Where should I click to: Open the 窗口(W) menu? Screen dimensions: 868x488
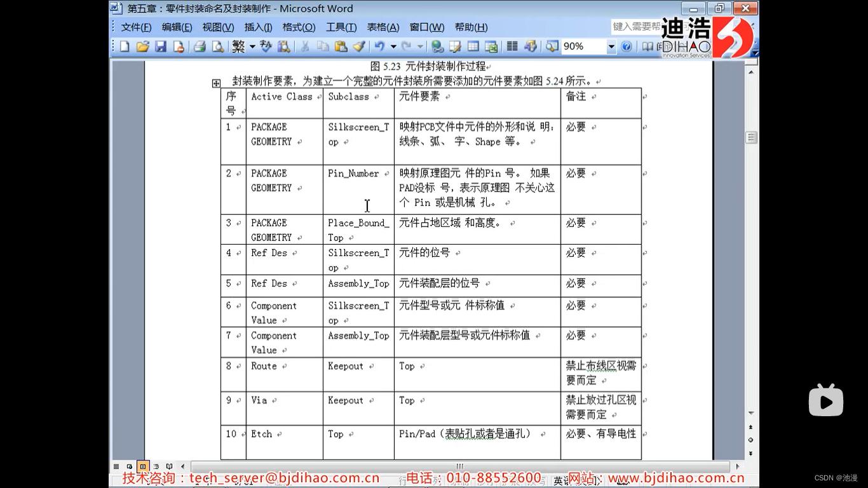click(427, 27)
